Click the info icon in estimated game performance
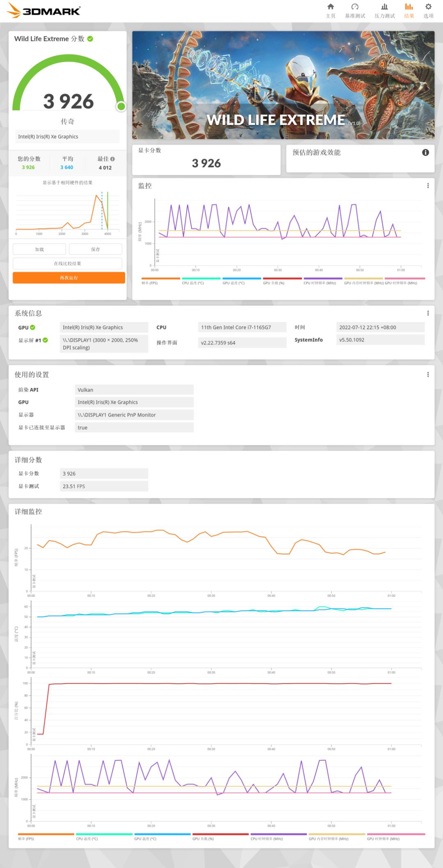 (x=425, y=152)
